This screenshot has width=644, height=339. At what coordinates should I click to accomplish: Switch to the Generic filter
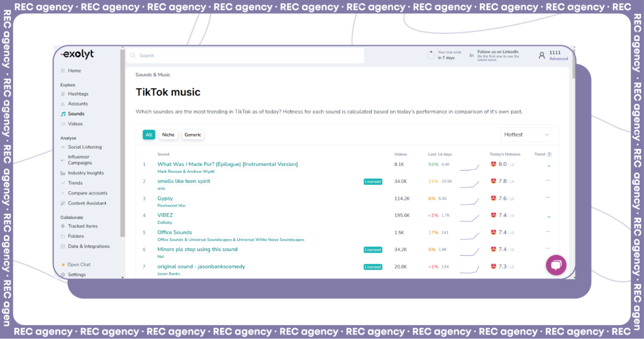192,135
